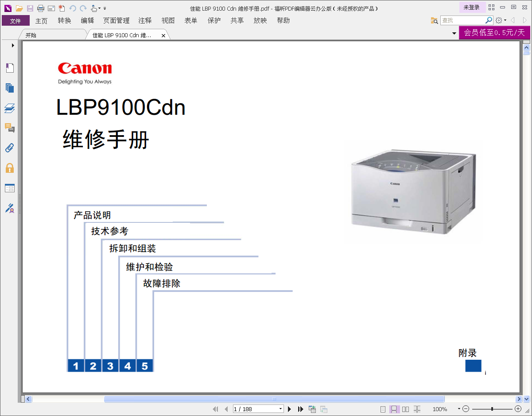Expand the dropdown arrow beside the gear
Viewport: 532px width, 416px height.
click(x=505, y=20)
